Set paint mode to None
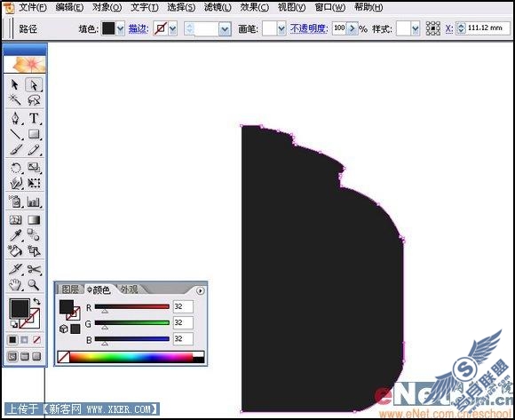Viewport: 515px width, 420px height. (x=36, y=339)
